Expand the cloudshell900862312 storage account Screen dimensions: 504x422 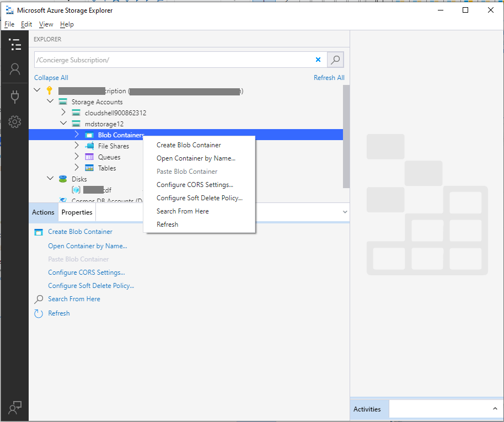pos(63,112)
